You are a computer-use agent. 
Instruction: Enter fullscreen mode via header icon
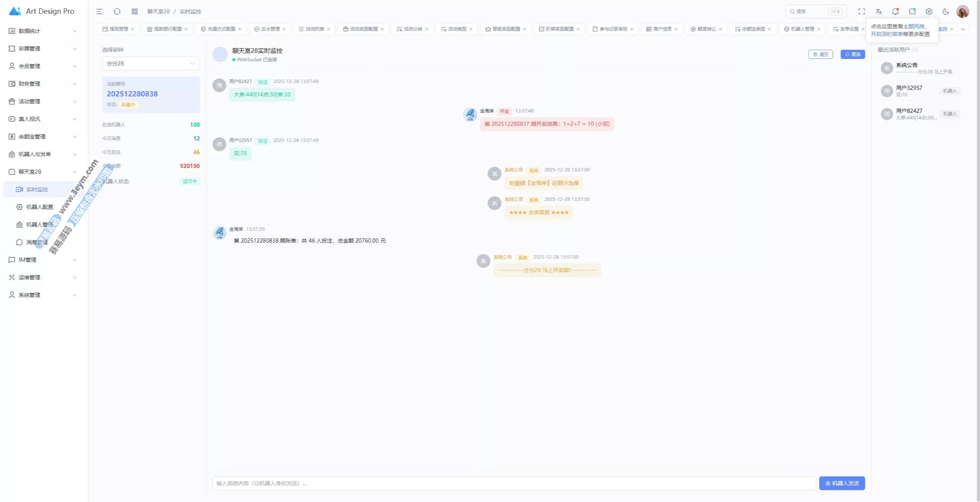(861, 11)
